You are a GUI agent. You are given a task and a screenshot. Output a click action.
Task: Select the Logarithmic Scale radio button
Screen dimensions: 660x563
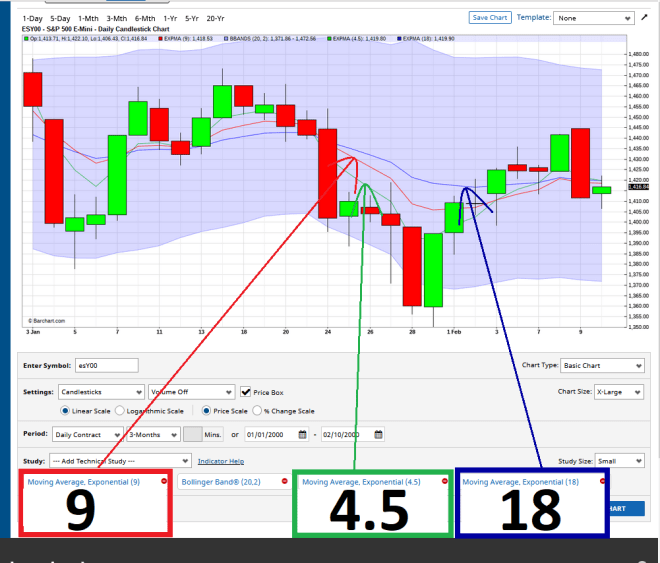120,411
